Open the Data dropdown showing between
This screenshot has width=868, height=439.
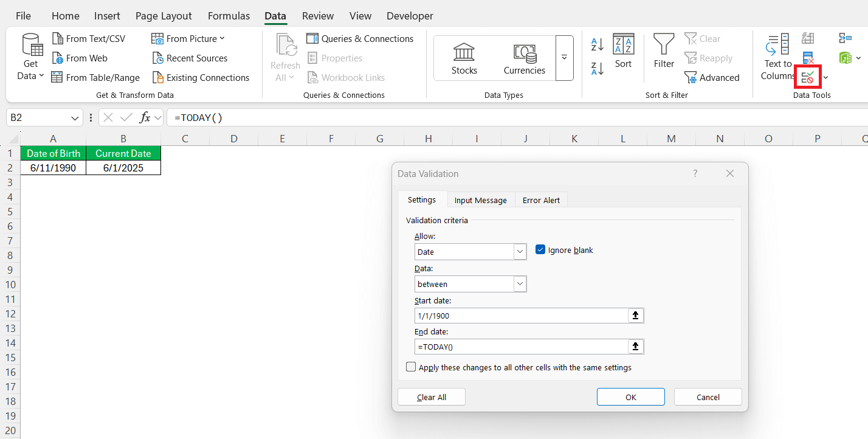coord(520,284)
